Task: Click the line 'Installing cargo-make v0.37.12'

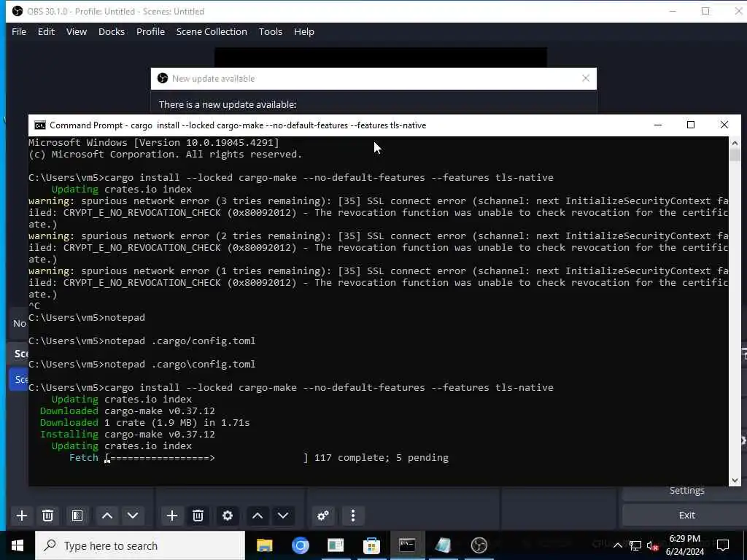Action: [x=127, y=435]
